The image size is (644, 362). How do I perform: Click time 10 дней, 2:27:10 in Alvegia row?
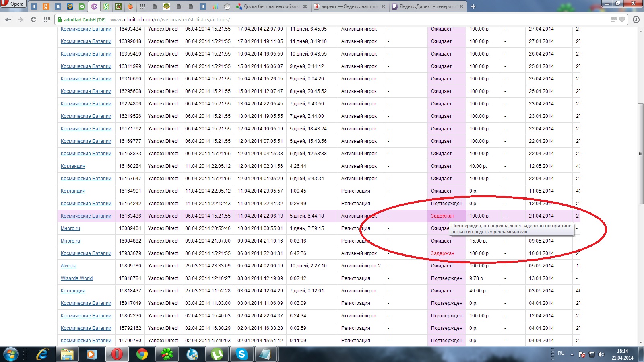click(308, 266)
